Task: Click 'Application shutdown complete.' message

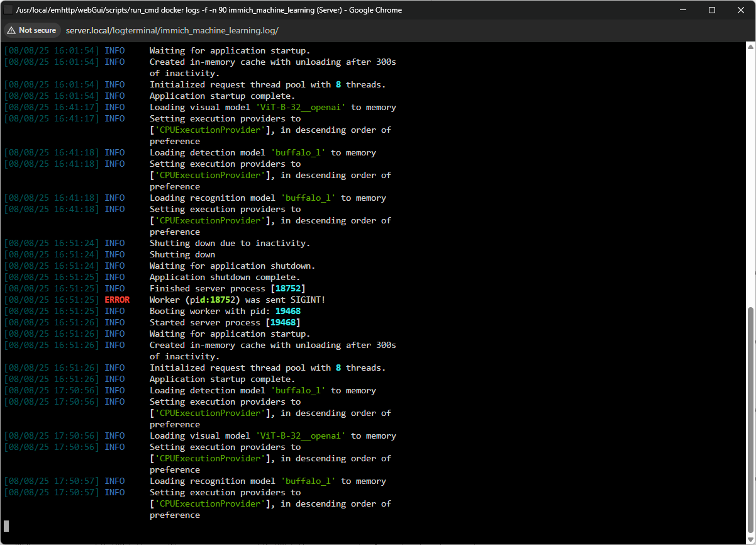Action: click(225, 277)
